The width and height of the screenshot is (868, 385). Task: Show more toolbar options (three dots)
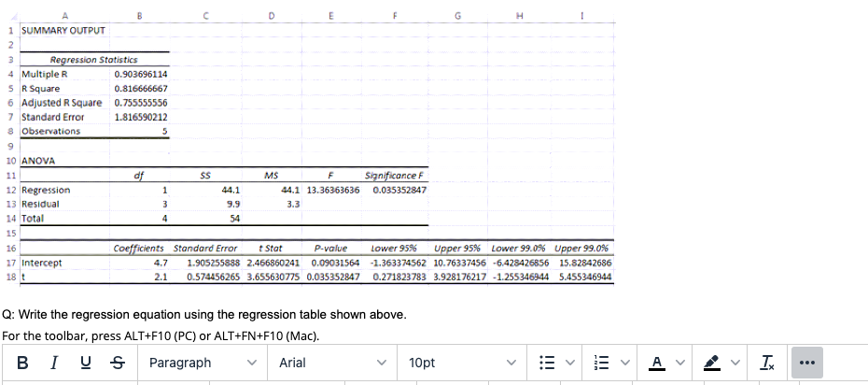click(x=807, y=363)
